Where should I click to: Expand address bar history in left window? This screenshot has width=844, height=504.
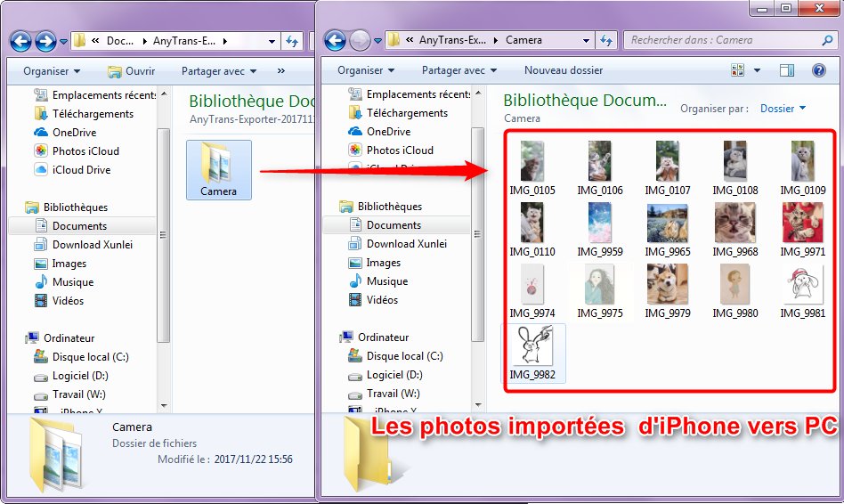point(272,41)
